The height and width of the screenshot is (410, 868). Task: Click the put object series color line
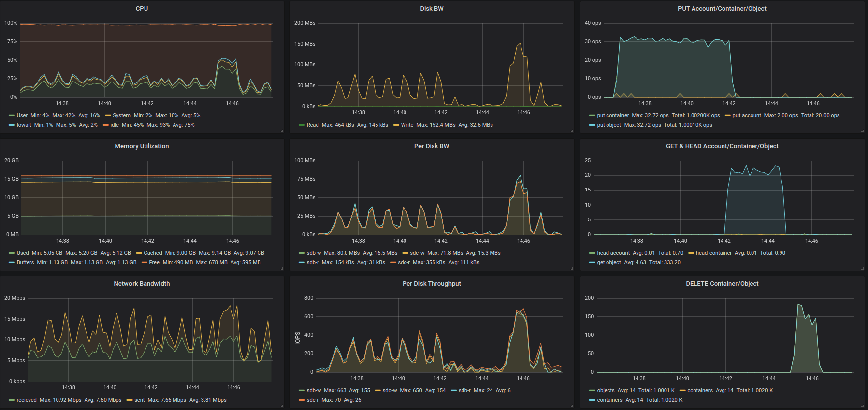coord(592,125)
